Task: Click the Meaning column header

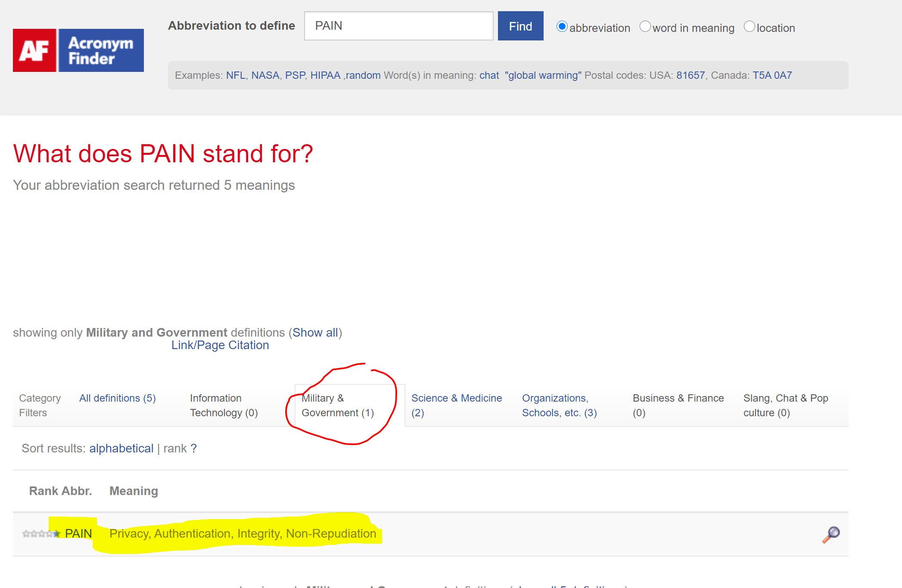Action: click(134, 491)
